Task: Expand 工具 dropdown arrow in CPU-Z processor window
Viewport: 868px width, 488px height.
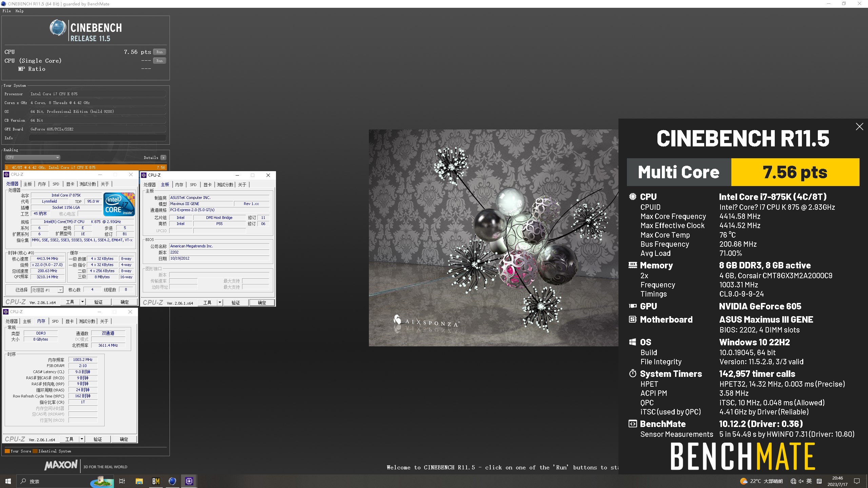Action: pyautogui.click(x=82, y=302)
